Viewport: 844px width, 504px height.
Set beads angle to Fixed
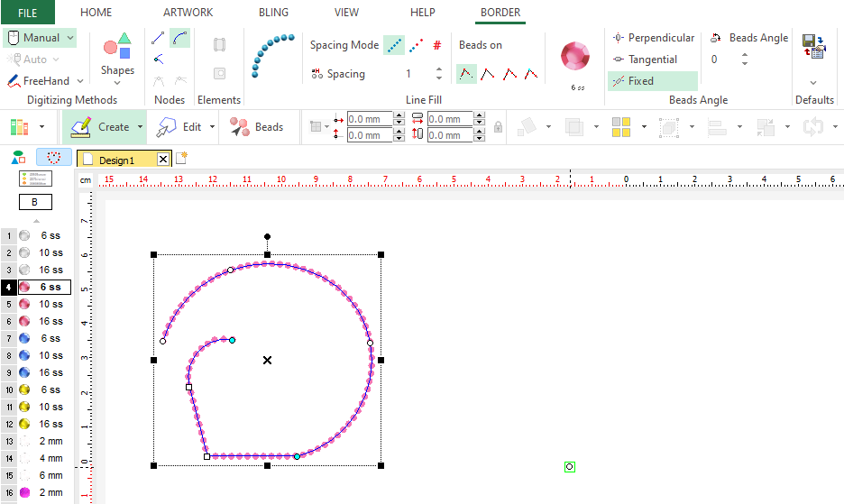653,81
